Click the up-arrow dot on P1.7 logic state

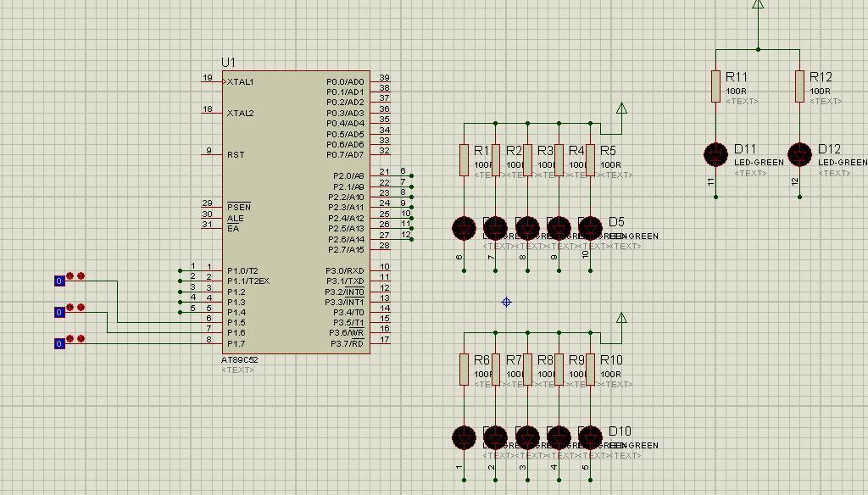tap(81, 338)
